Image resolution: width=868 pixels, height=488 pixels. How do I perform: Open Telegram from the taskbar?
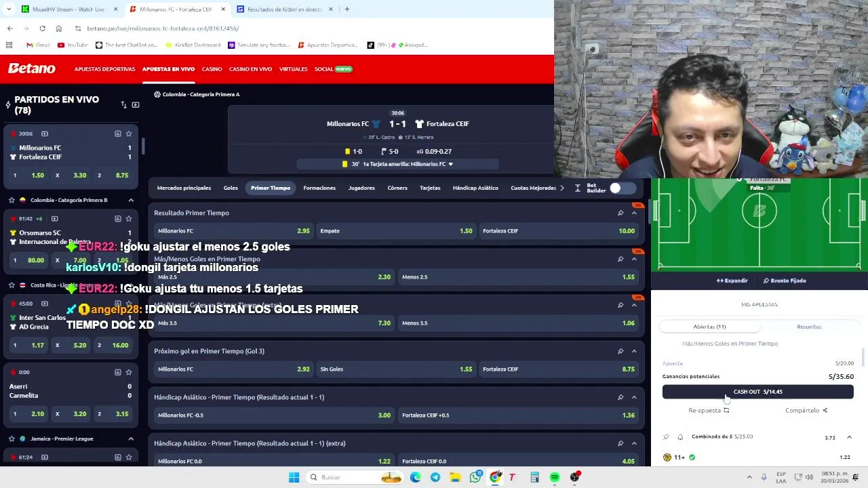pos(435,477)
